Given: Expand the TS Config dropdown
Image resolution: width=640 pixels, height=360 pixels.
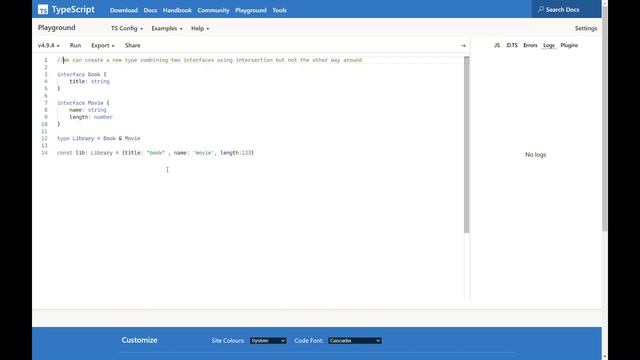Looking at the screenshot, I should point(127,29).
